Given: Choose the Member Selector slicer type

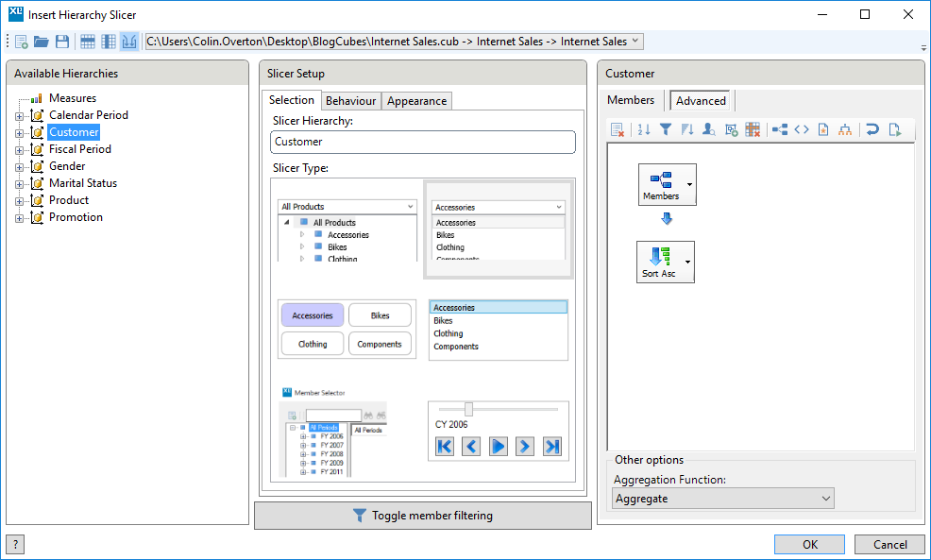Looking at the screenshot, I should (334, 432).
